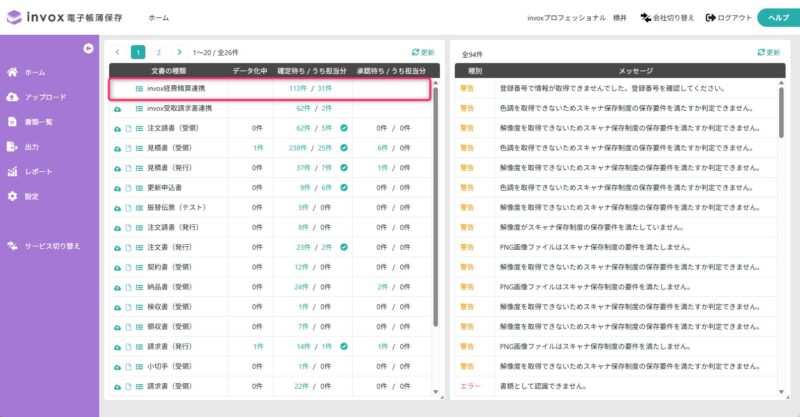800x417 pixels.
Task: Open 書類一覧 in the left sidebar
Action: (x=30, y=122)
